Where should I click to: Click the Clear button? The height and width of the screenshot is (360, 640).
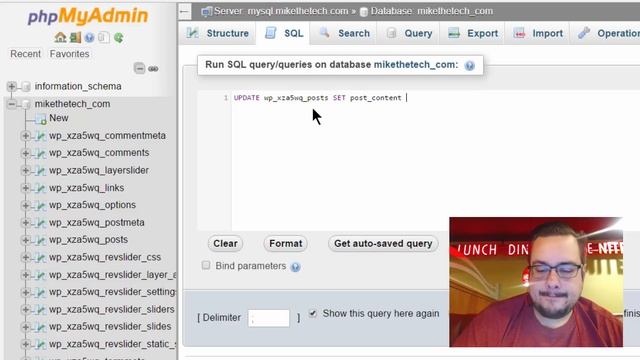pos(225,244)
